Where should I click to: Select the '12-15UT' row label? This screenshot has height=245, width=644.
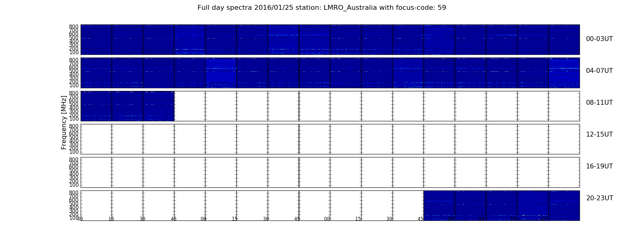tap(599, 134)
